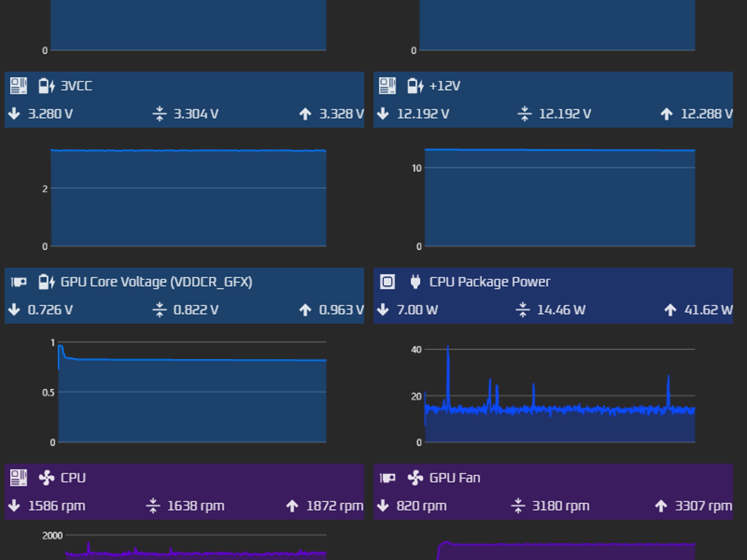Click the average icon next to 14.46 W
The height and width of the screenshot is (560, 747).
(x=523, y=310)
